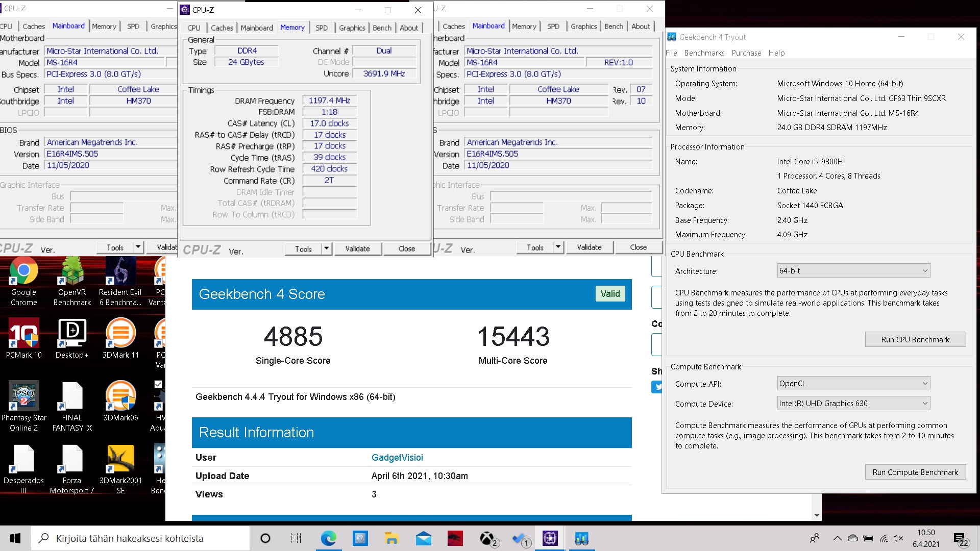
Task: Open the FINAL FANTASY IX desktop icon
Action: [72, 407]
